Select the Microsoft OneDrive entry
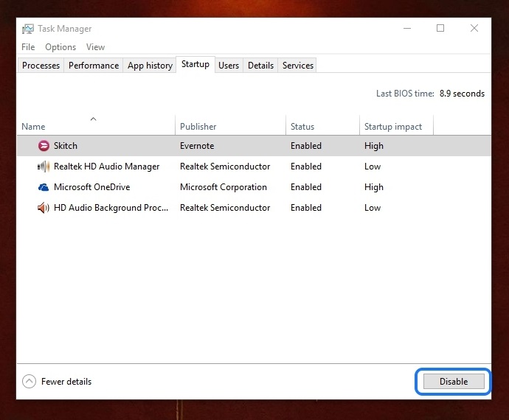Viewport: 509px width, 420px height. click(92, 187)
